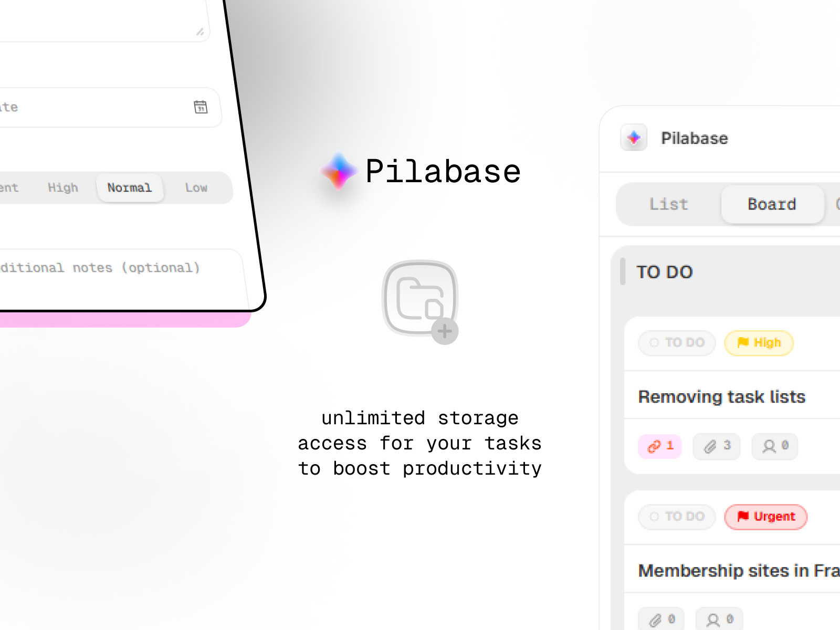Viewport: 840px width, 630px height.
Task: Open the date picker calendar icon
Action: tap(201, 107)
